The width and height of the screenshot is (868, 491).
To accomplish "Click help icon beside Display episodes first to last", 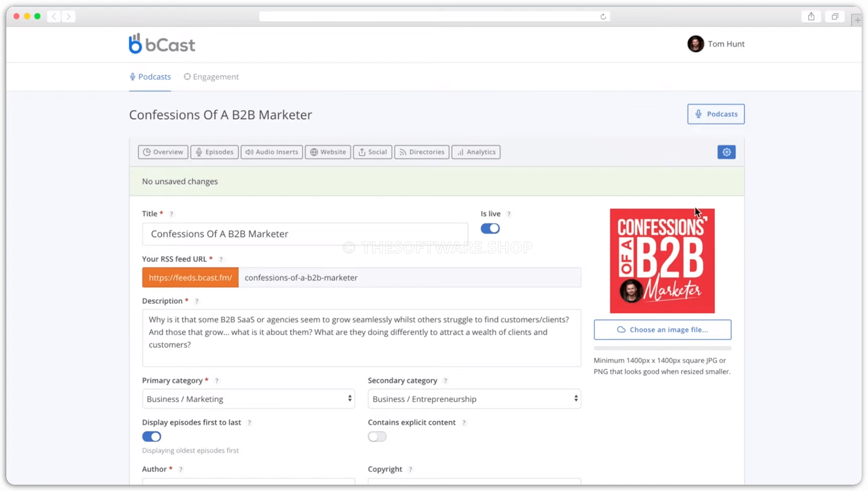I will (249, 423).
